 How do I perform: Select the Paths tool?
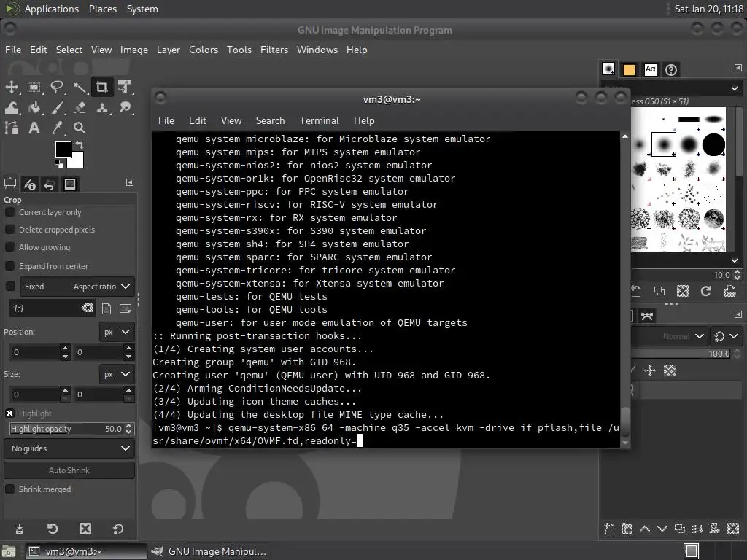pyautogui.click(x=12, y=128)
